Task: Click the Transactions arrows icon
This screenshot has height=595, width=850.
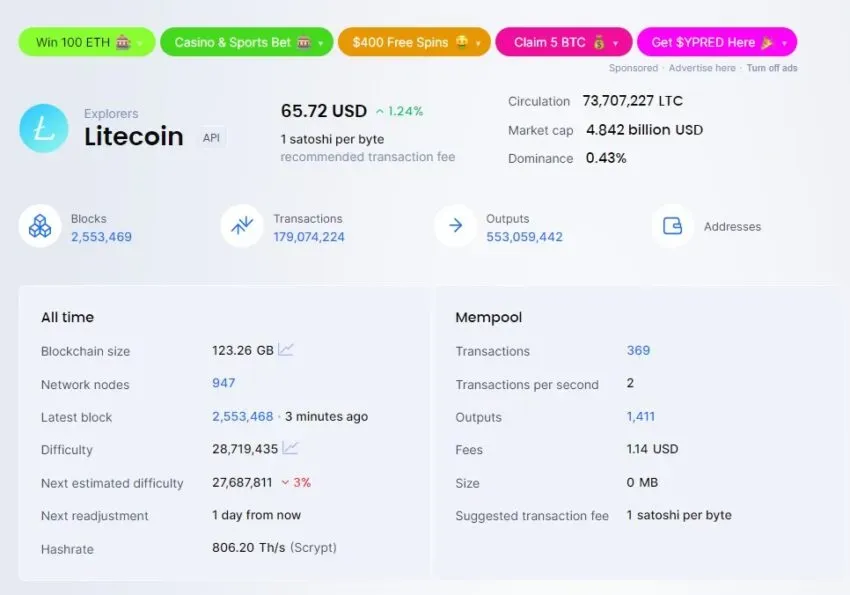Action: pos(242,226)
